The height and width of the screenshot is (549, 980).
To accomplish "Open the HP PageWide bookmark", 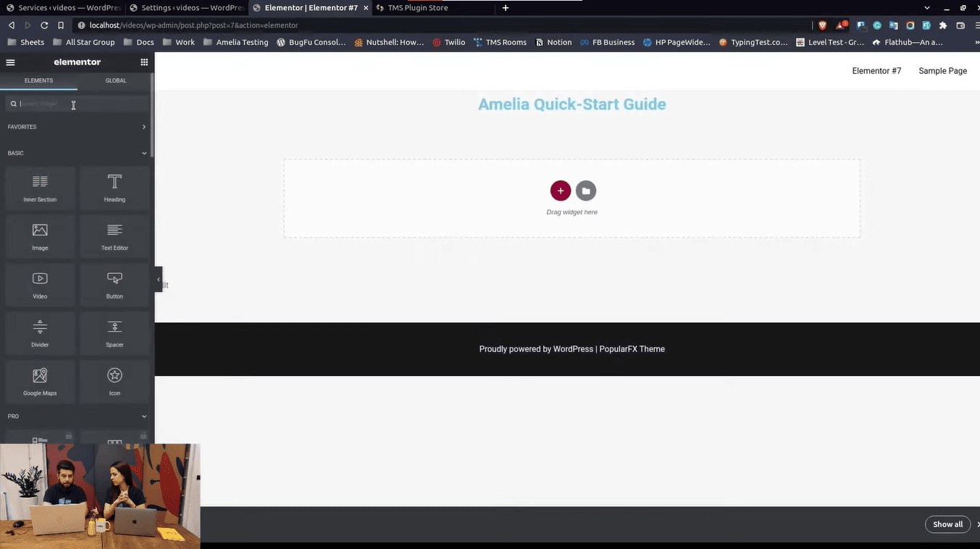I will [677, 42].
